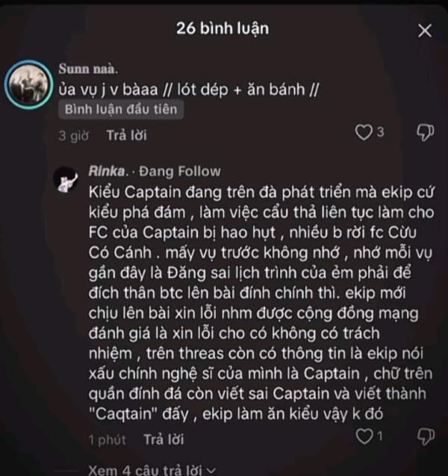Like Rinka's reply using the heart icon
Viewport: 448px width, 476px height.
[x=364, y=436]
